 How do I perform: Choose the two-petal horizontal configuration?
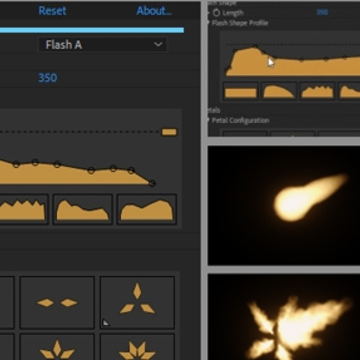click(x=57, y=302)
